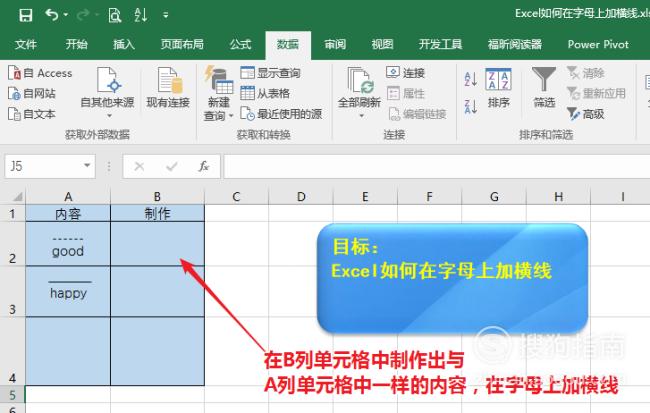Open the Name Box dropdown arrow
650x413 pixels.
pos(87,166)
